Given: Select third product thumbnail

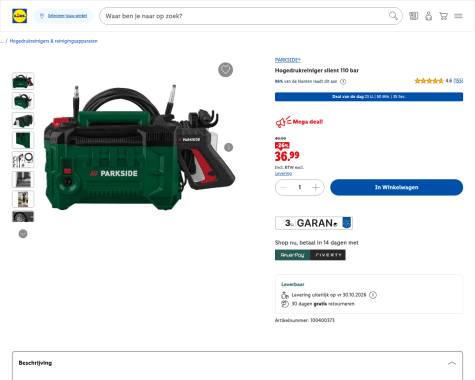Looking at the screenshot, I should pyautogui.click(x=23, y=120).
